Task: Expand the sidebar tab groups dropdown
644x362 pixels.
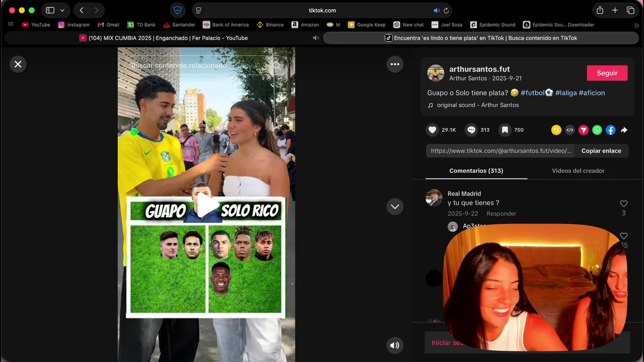Action: coord(62,10)
